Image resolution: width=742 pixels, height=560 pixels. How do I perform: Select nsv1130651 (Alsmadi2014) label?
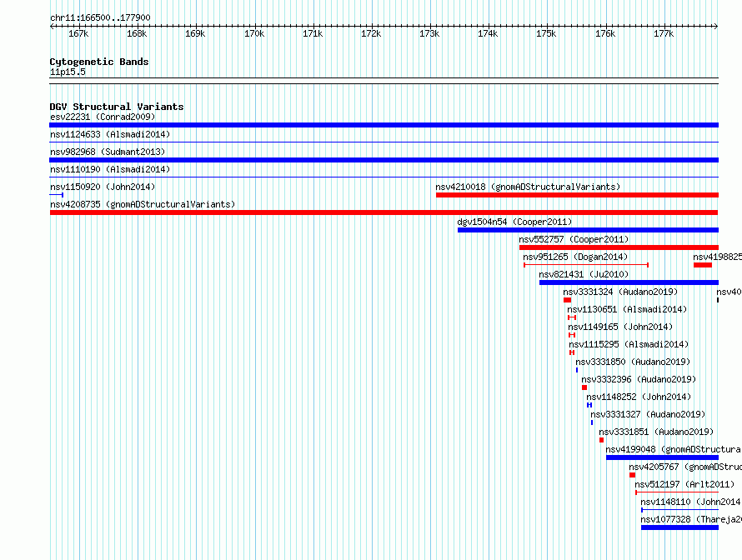coord(627,309)
